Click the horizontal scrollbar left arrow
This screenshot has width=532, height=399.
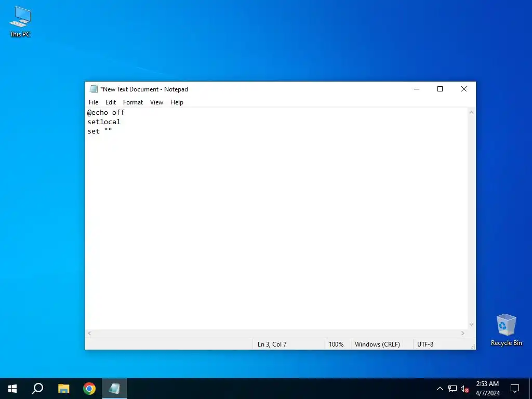(x=89, y=333)
